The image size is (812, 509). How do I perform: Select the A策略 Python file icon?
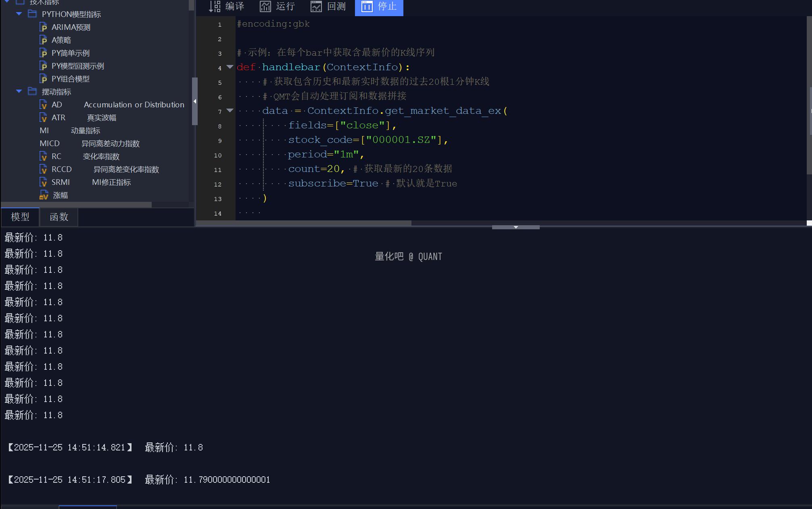click(x=44, y=40)
